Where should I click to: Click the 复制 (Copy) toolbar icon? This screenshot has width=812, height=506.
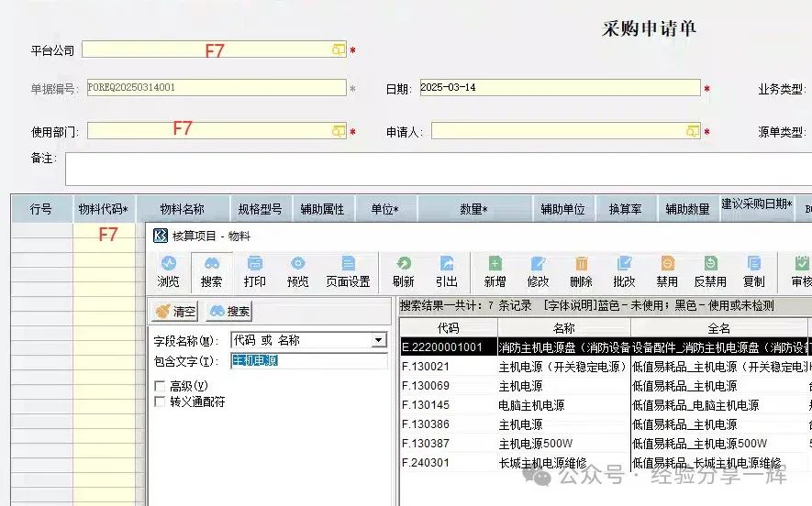pyautogui.click(x=753, y=271)
